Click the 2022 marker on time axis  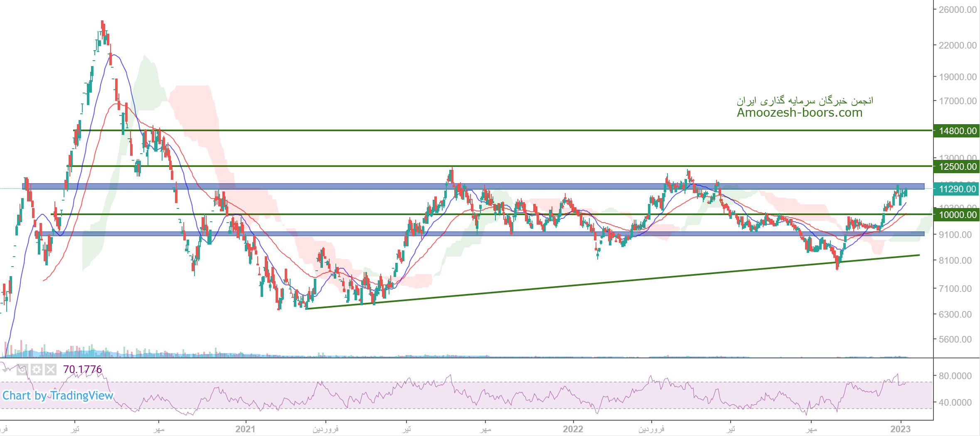point(573,429)
